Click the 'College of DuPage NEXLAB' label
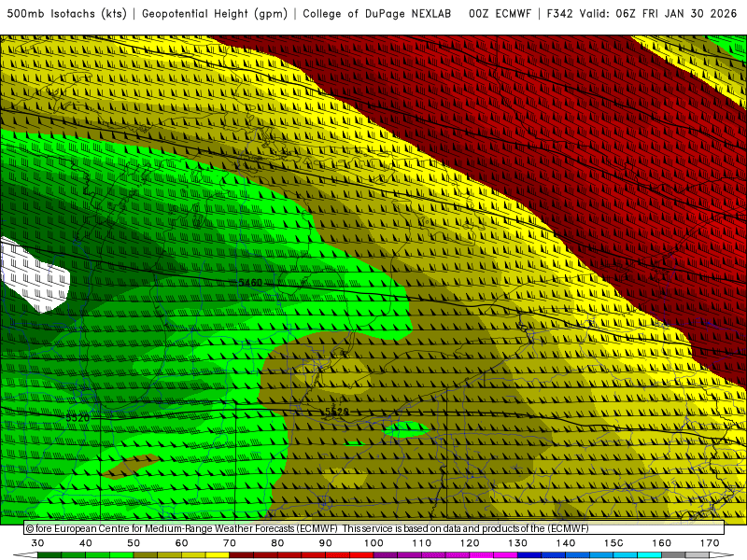This screenshot has height=560, width=747. tap(377, 14)
